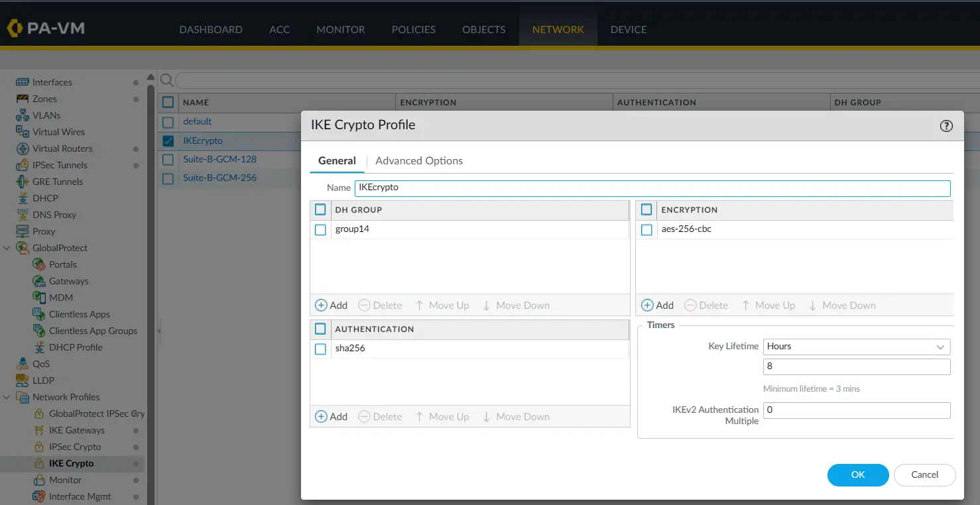Click OK to save the profile
980x505 pixels.
tap(858, 475)
